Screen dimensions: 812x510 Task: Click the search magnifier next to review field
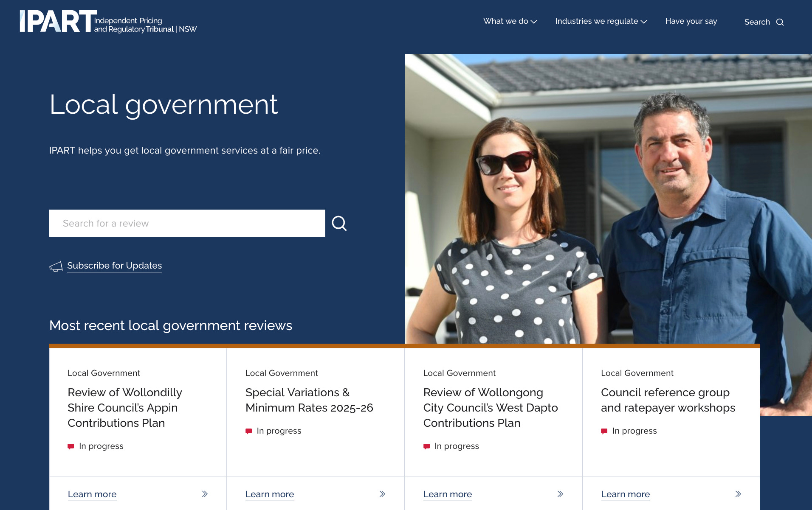tap(339, 223)
